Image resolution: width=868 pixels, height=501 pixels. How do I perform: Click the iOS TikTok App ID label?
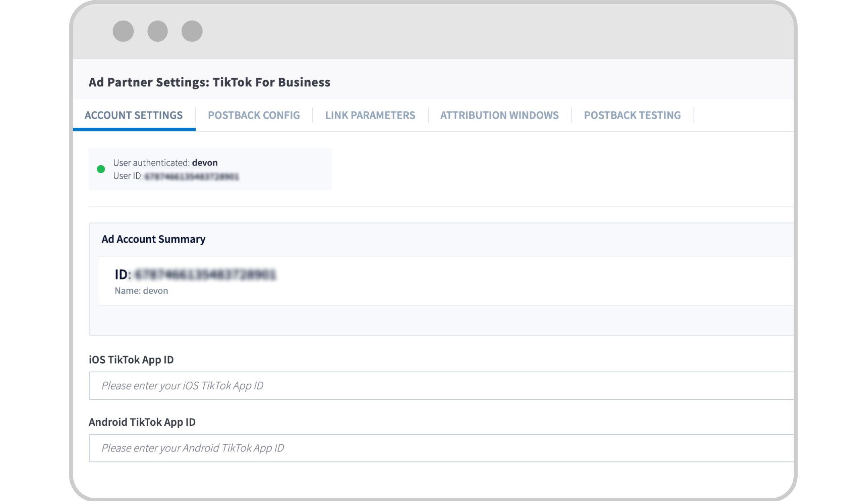[131, 359]
